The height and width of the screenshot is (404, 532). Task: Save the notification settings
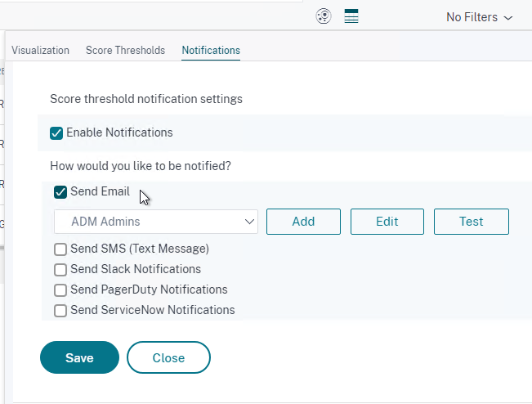click(79, 357)
